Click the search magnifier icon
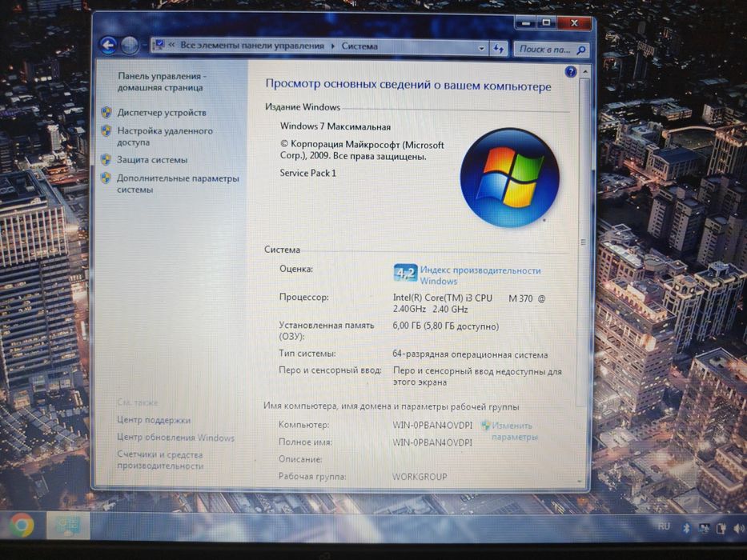The width and height of the screenshot is (747, 560). click(x=581, y=50)
